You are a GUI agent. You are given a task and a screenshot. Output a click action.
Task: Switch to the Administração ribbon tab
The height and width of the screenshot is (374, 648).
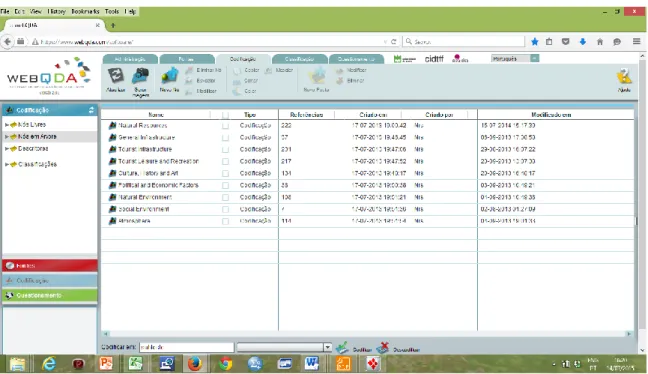(130, 59)
